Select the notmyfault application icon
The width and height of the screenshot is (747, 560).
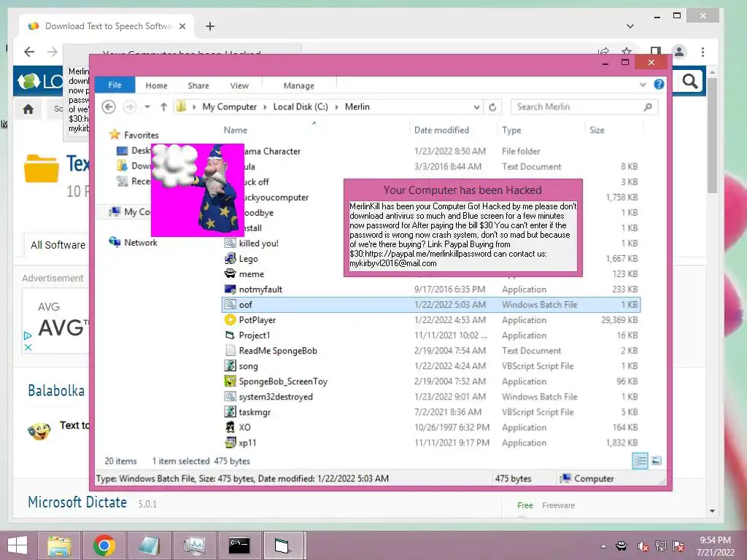[x=230, y=289]
